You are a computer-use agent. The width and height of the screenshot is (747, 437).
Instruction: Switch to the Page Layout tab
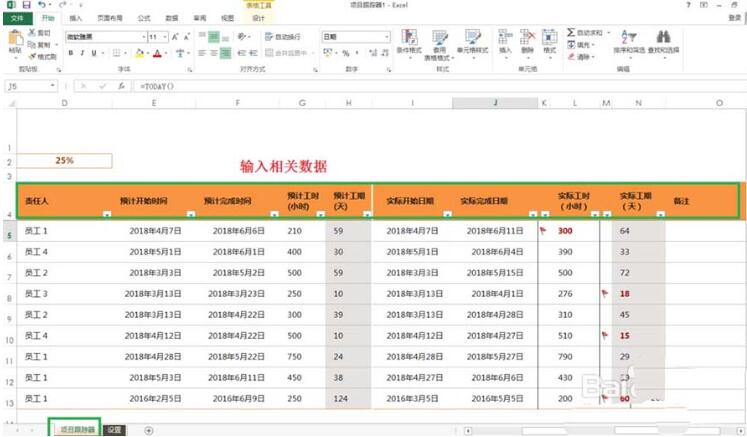pyautogui.click(x=110, y=18)
